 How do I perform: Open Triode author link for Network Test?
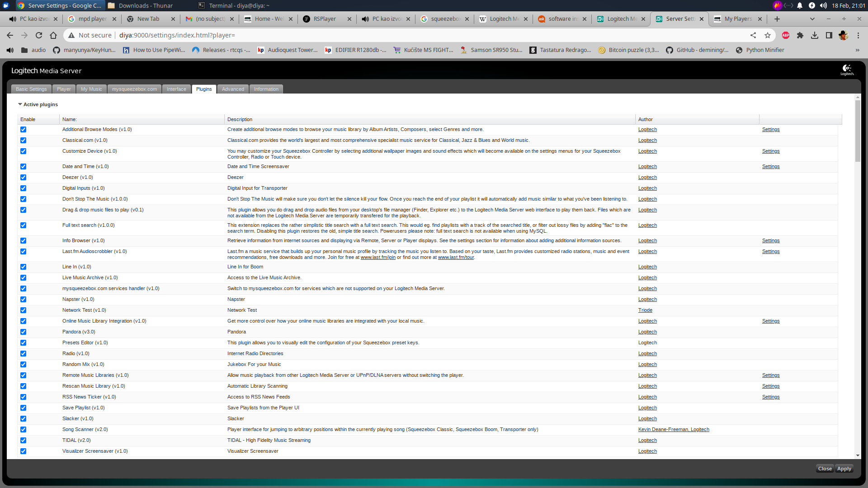645,310
